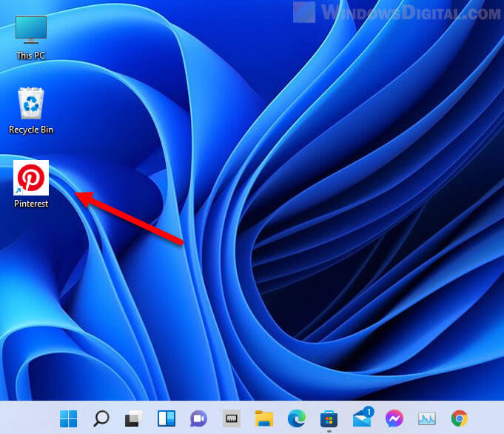Launch Messenger from taskbar

tap(394, 418)
